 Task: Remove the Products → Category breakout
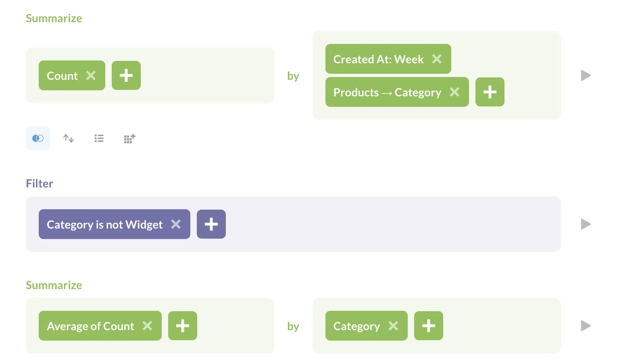[455, 92]
